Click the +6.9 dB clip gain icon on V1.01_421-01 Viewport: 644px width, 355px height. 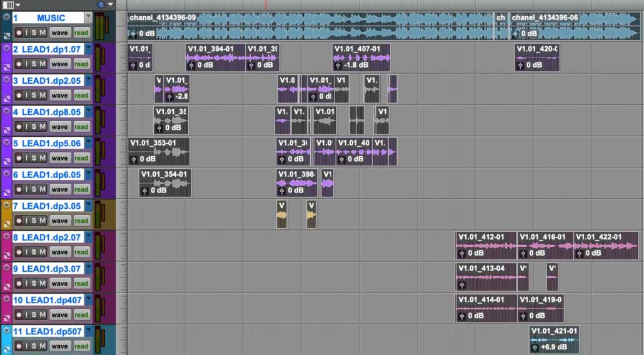coord(535,347)
